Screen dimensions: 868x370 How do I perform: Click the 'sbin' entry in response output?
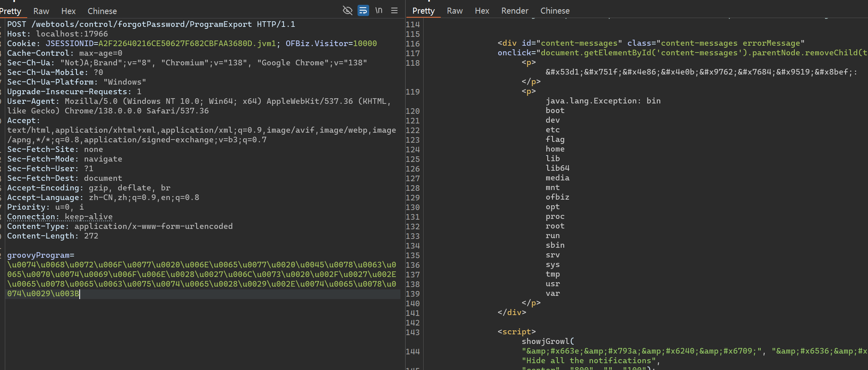(x=555, y=245)
